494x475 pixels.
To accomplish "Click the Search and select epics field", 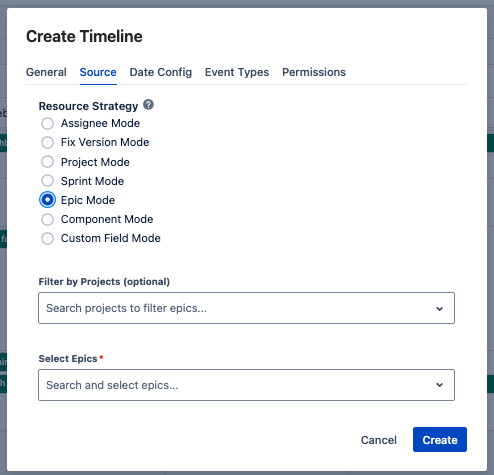I will pos(246,385).
